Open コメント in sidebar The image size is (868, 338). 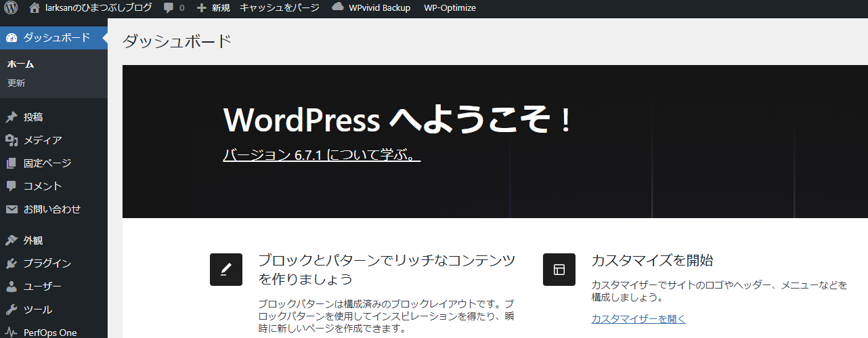43,186
